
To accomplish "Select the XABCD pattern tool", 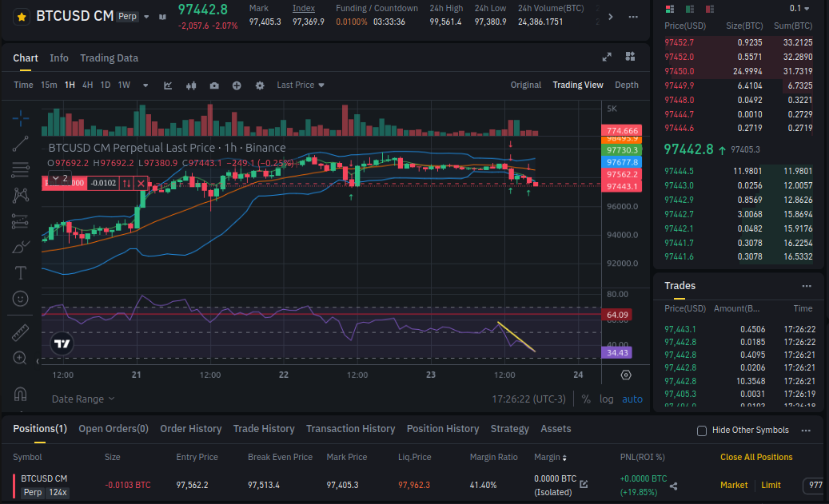I will click(x=20, y=196).
